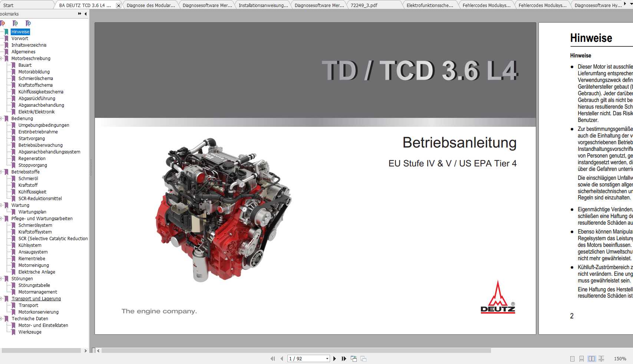The height and width of the screenshot is (364, 633).
Task: Click the go-to bookmark icon with blue arrow
Action: [x=28, y=23]
